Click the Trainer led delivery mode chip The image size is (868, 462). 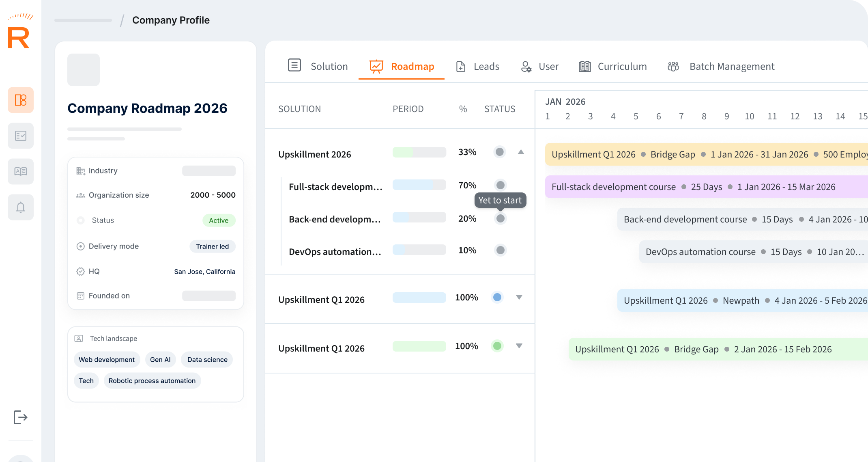pos(213,246)
